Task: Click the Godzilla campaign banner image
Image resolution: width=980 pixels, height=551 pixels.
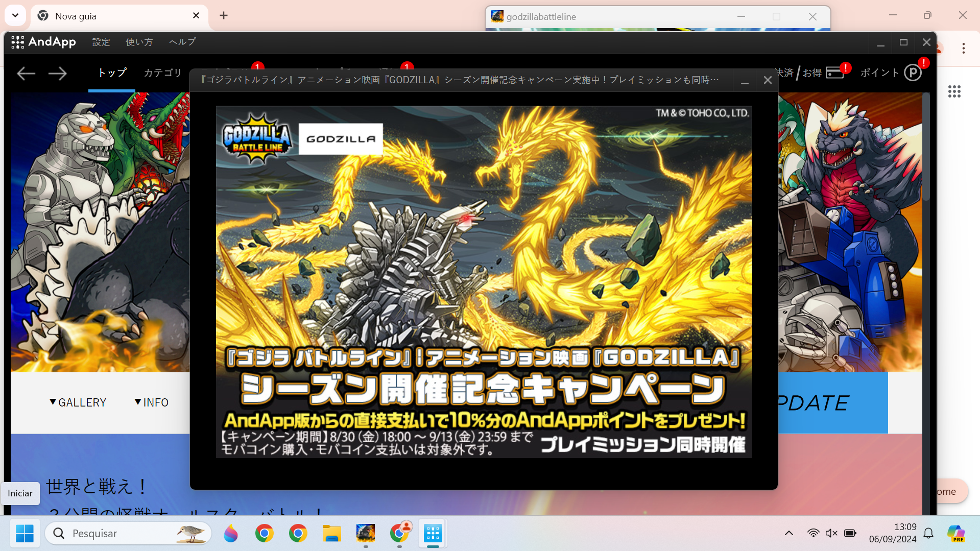Action: pyautogui.click(x=484, y=281)
